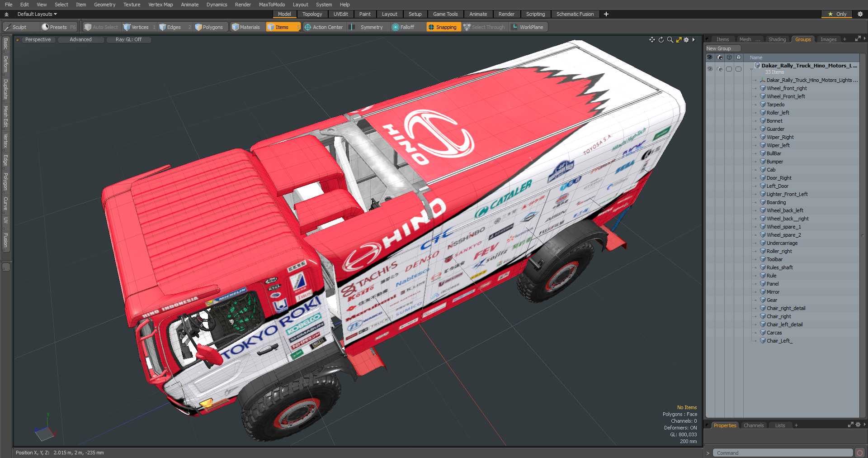Open the Deform vertical sidebar tab
868x458 pixels.
[5, 64]
